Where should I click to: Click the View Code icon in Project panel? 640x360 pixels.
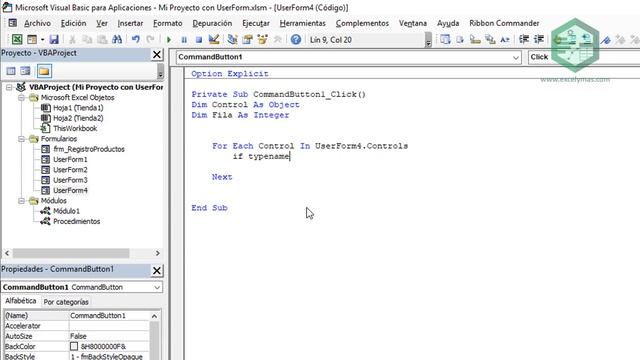[x=11, y=71]
